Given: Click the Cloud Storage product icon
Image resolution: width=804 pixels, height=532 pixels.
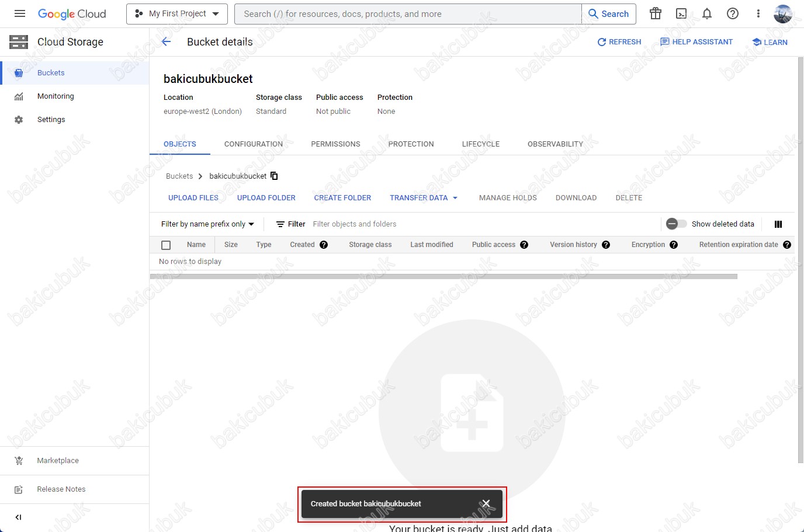Looking at the screenshot, I should point(19,42).
